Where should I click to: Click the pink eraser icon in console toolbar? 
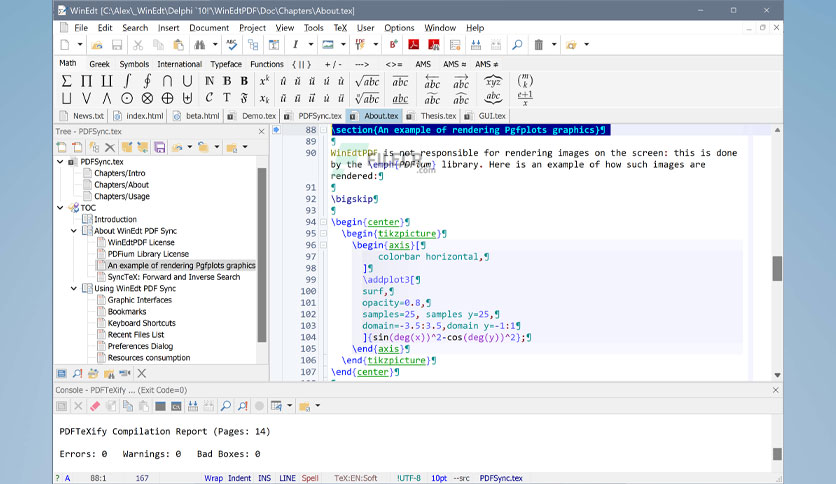pyautogui.click(x=95, y=406)
